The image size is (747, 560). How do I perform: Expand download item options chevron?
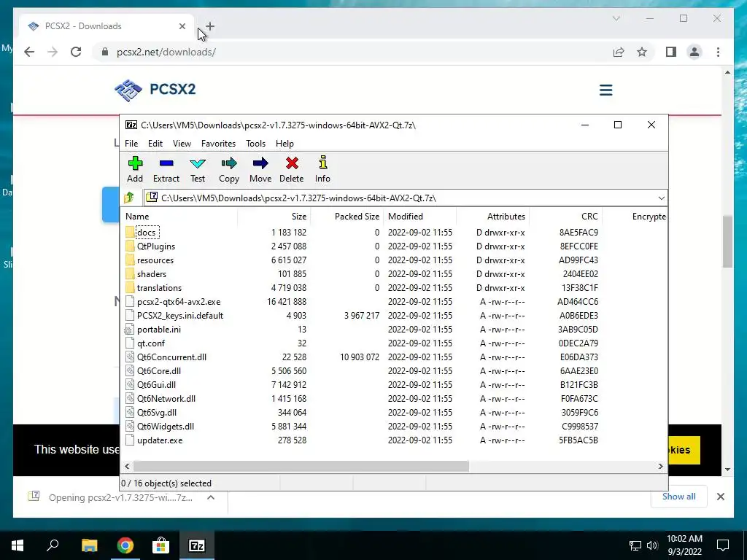[211, 497]
